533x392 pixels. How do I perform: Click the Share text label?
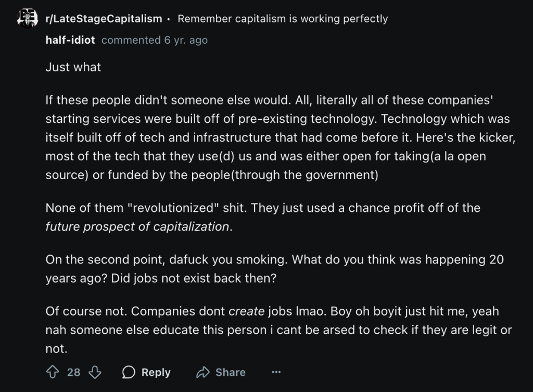coord(230,372)
